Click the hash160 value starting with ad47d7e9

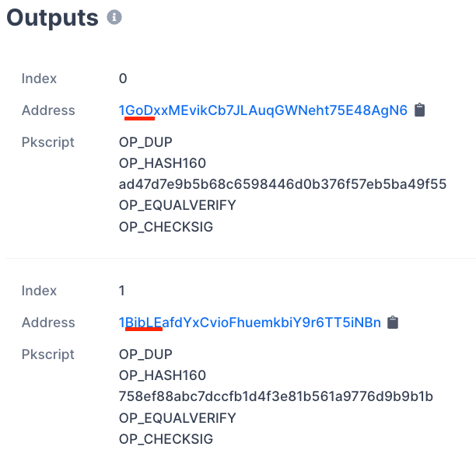coord(282,184)
